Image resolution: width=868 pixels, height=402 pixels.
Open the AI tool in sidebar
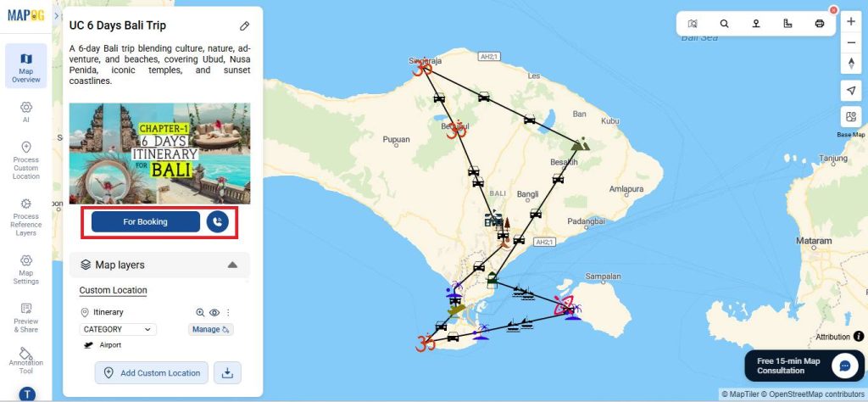tap(26, 111)
